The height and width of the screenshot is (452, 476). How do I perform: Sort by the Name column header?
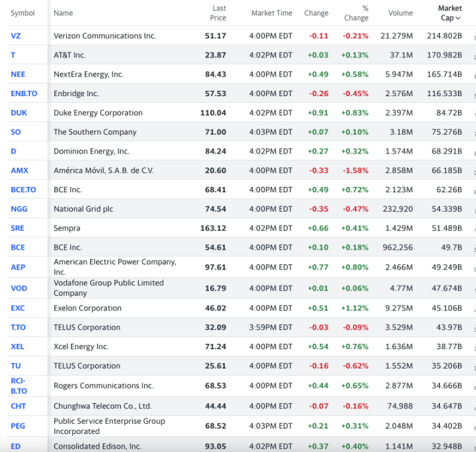tap(63, 13)
